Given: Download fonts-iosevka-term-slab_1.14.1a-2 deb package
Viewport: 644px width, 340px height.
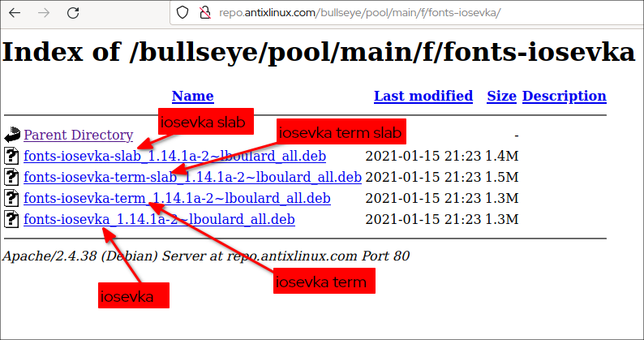Looking at the screenshot, I should (192, 177).
